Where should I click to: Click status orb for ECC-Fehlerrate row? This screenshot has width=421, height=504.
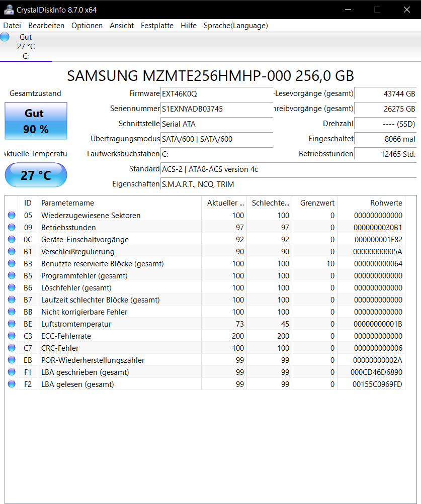point(12,336)
